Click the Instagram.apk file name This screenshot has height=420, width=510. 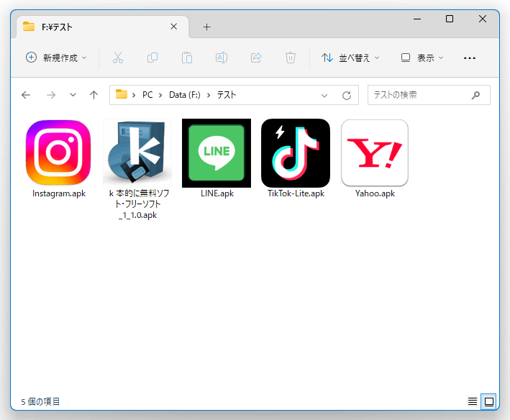(59, 193)
